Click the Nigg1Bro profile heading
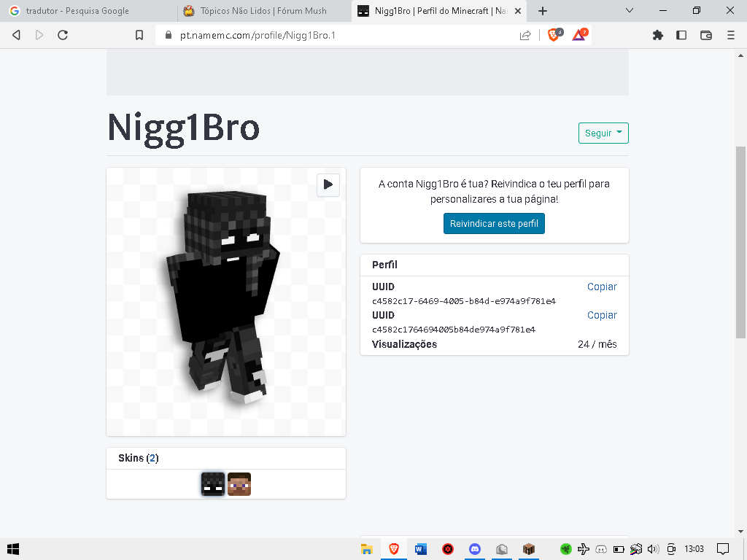Screen dimensions: 747x560 coord(183,128)
